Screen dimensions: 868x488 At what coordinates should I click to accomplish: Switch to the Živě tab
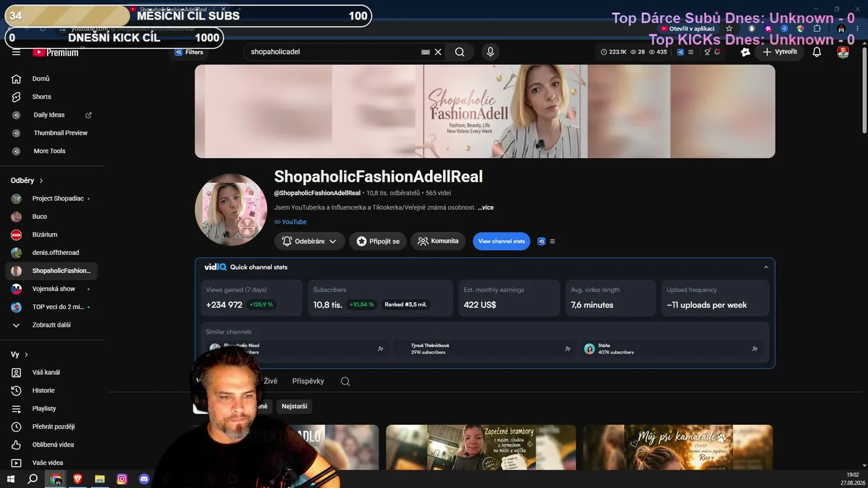click(x=271, y=382)
